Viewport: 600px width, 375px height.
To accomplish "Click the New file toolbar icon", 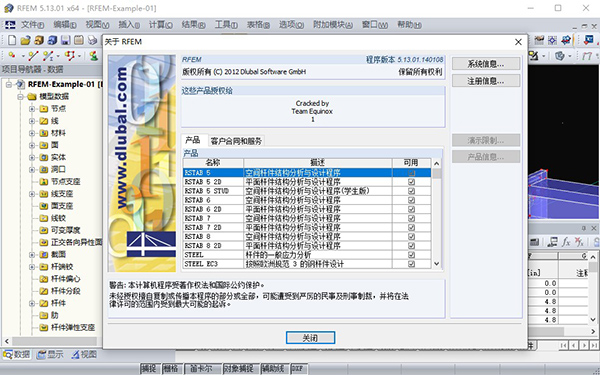I will (x=12, y=40).
